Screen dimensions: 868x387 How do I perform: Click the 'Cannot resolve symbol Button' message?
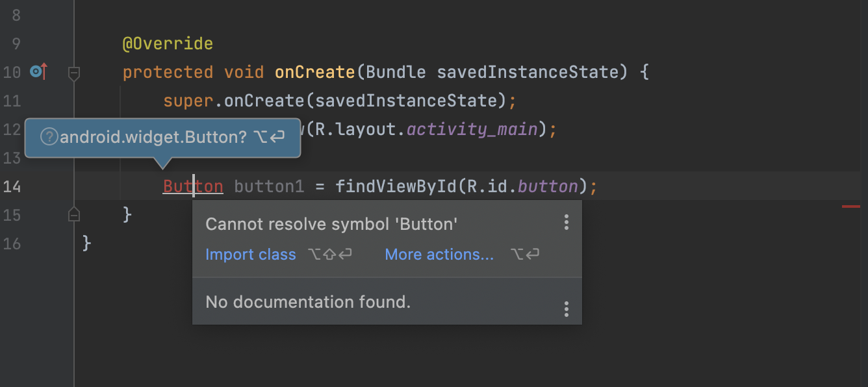click(x=332, y=223)
